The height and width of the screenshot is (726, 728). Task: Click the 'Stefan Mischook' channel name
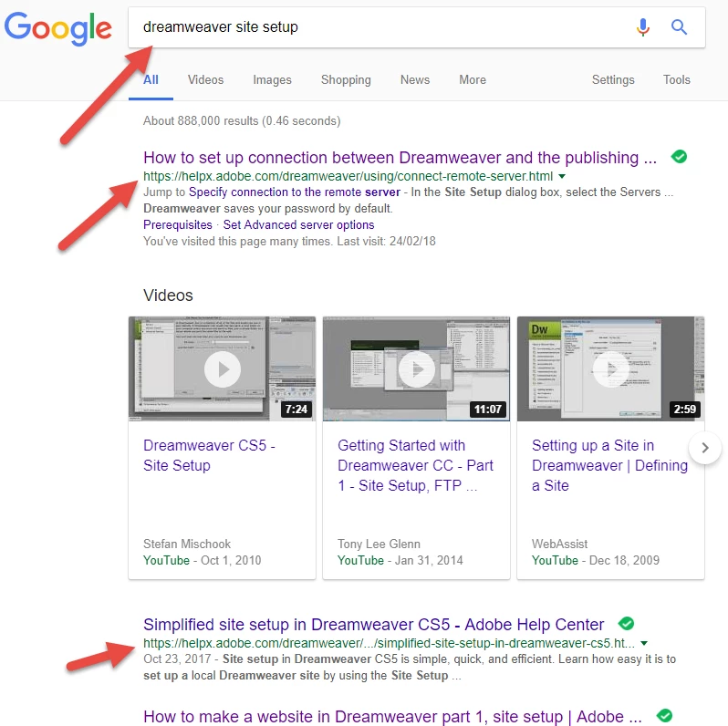coord(187,544)
